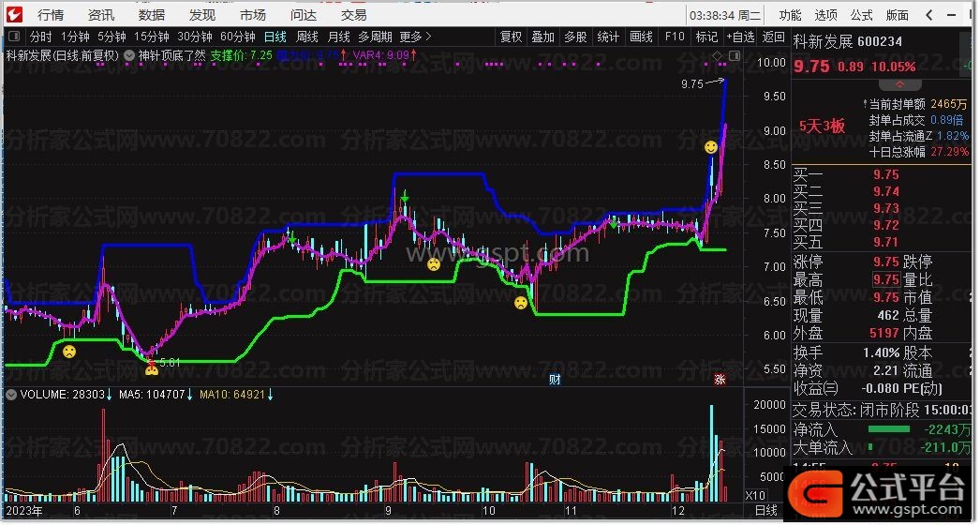The image size is (980, 525).
Task: Click the 净流入 green bar
Action: pyautogui.click(x=889, y=429)
